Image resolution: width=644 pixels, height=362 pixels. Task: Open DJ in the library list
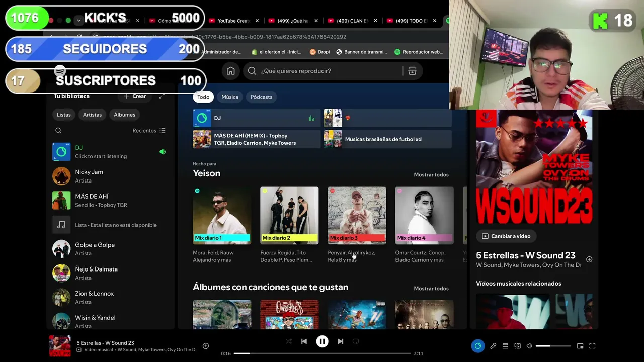pyautogui.click(x=110, y=152)
